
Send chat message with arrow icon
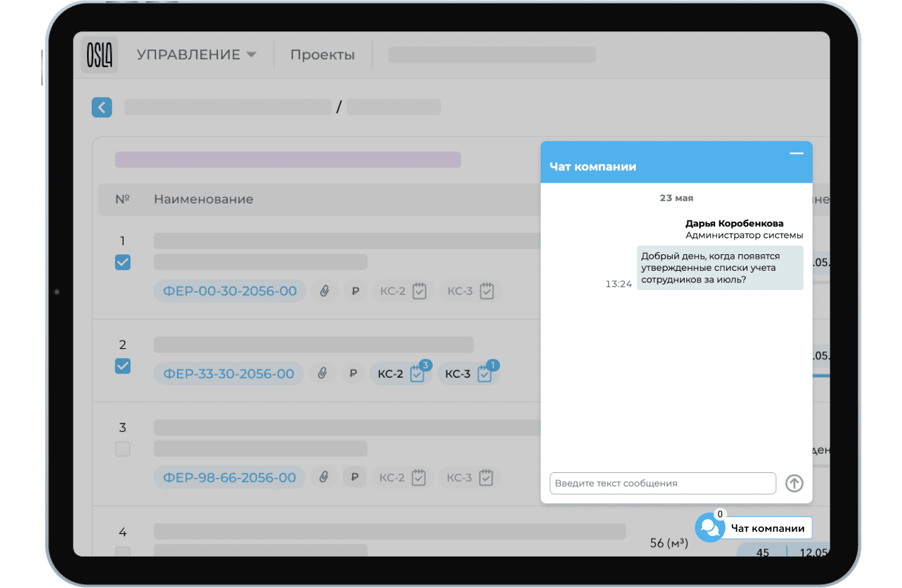[794, 483]
